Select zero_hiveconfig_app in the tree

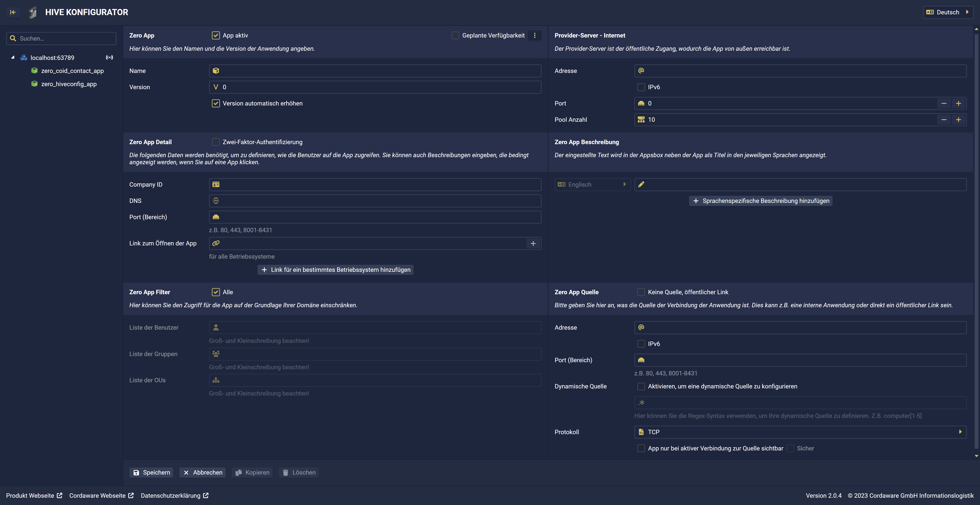(69, 84)
